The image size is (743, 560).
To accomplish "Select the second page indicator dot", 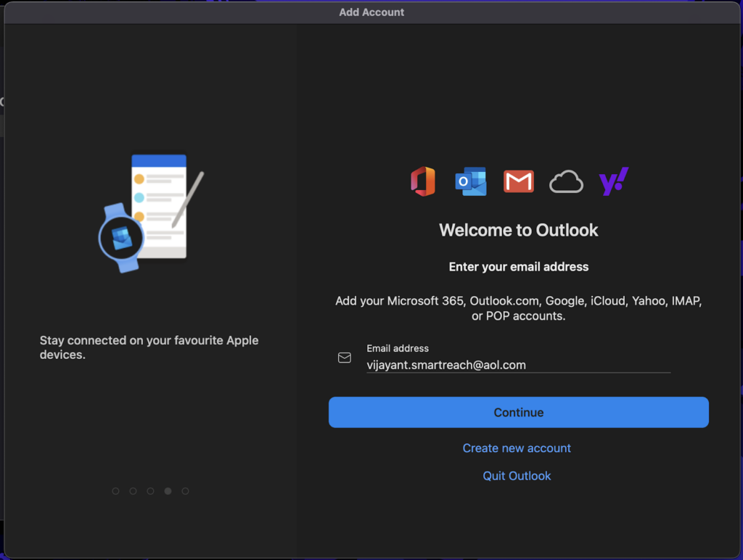I will [133, 491].
